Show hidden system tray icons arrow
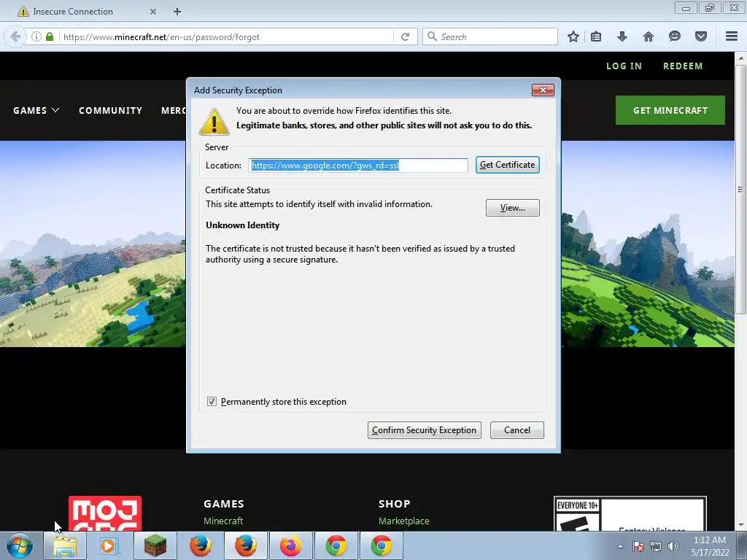Screen dimensions: 747x560 [620, 546]
